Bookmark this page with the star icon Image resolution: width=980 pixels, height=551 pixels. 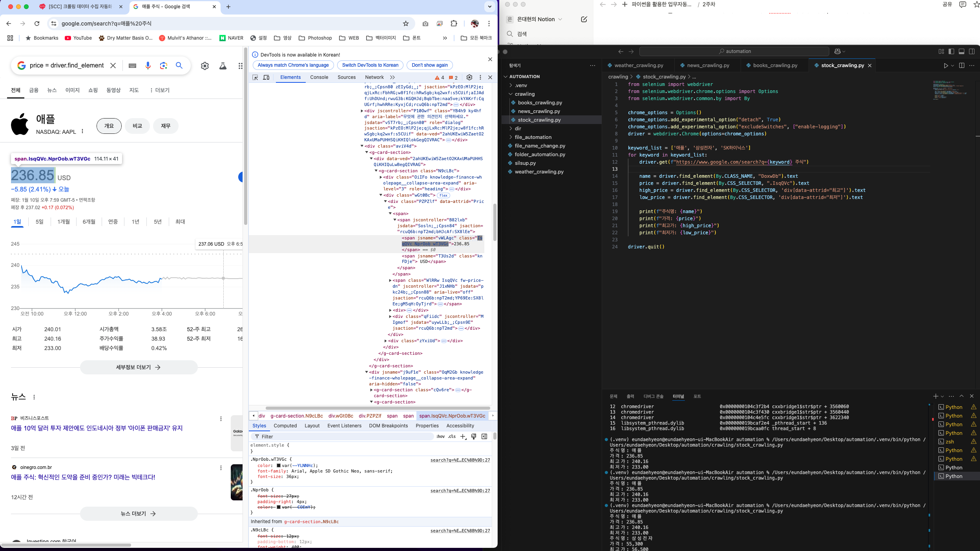click(x=406, y=24)
